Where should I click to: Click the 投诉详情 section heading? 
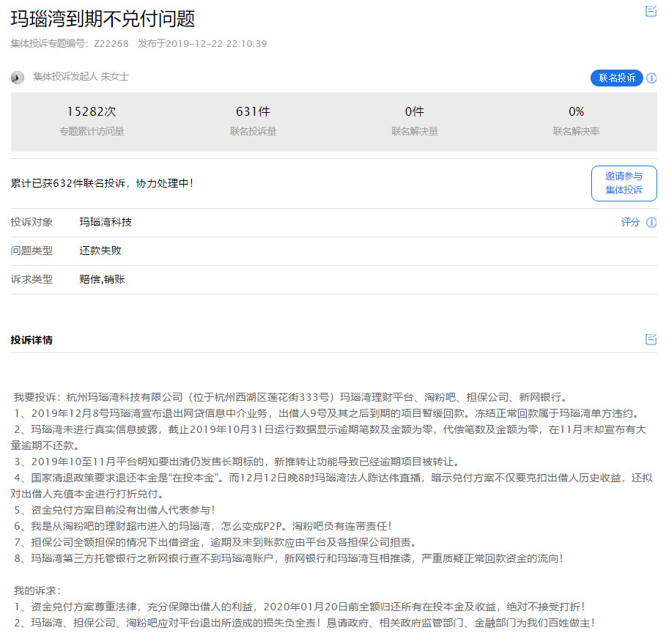pos(32,340)
